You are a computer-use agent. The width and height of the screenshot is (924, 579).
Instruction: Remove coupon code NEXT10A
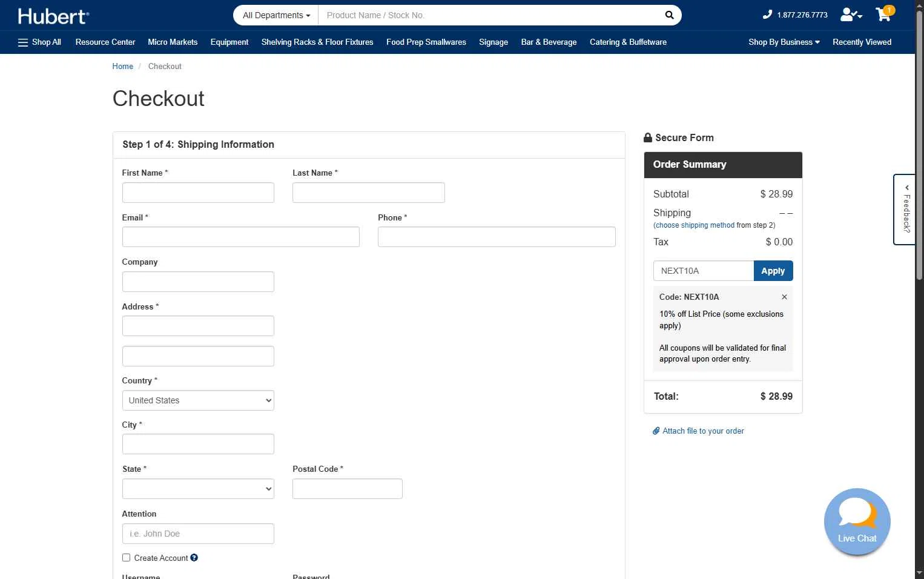coord(784,297)
